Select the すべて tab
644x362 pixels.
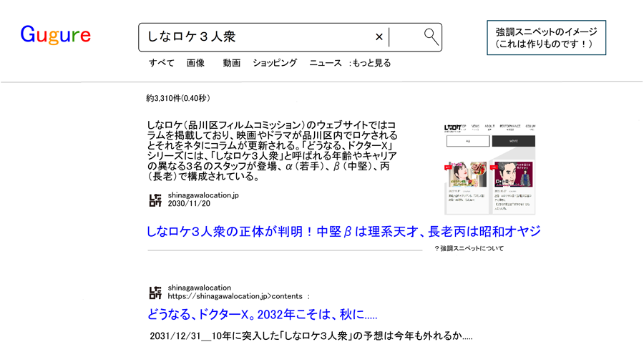coord(162,63)
